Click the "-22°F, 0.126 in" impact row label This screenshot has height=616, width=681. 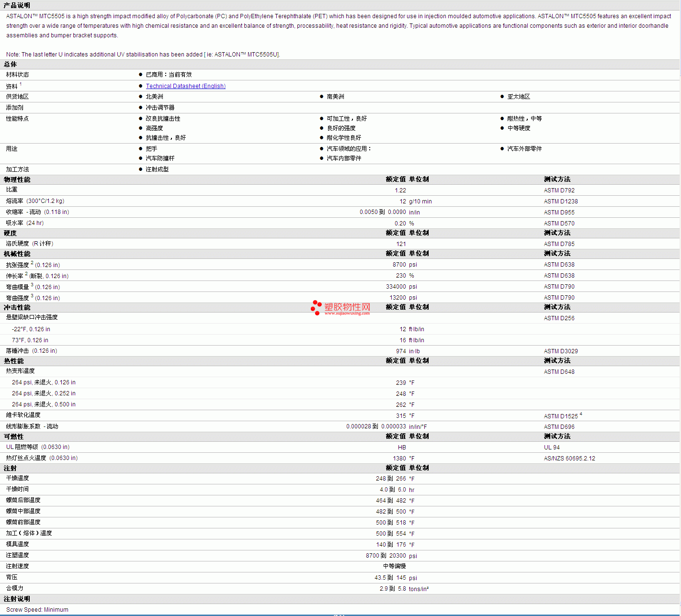[31, 329]
